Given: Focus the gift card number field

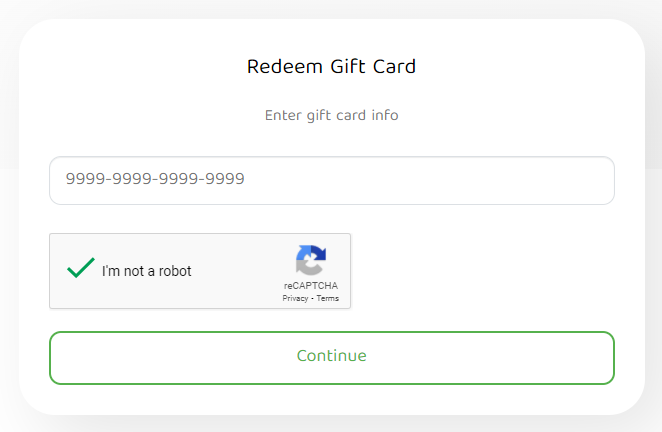Looking at the screenshot, I should pos(331,180).
